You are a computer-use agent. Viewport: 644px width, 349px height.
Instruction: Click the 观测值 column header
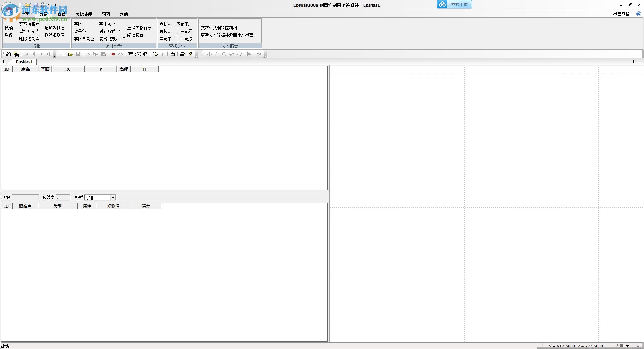(113, 206)
